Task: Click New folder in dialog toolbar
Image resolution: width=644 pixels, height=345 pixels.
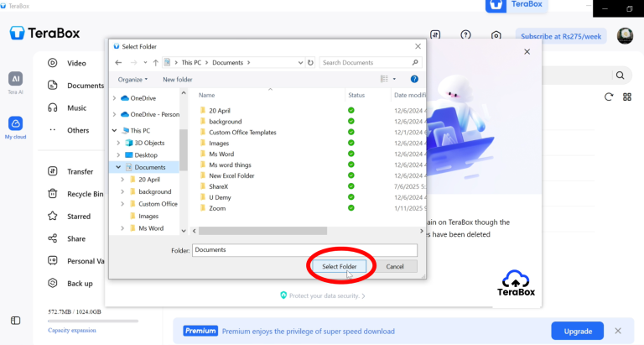Action: coord(178,80)
